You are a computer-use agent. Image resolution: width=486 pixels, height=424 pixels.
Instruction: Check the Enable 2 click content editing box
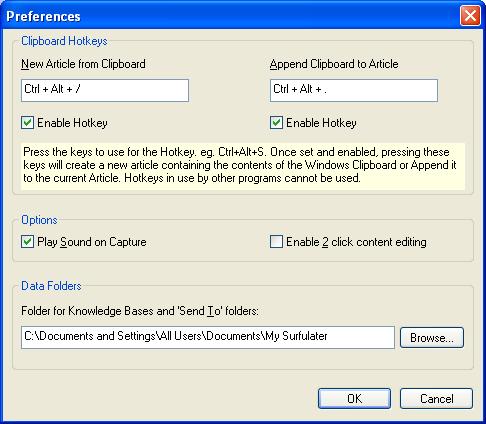(x=276, y=242)
